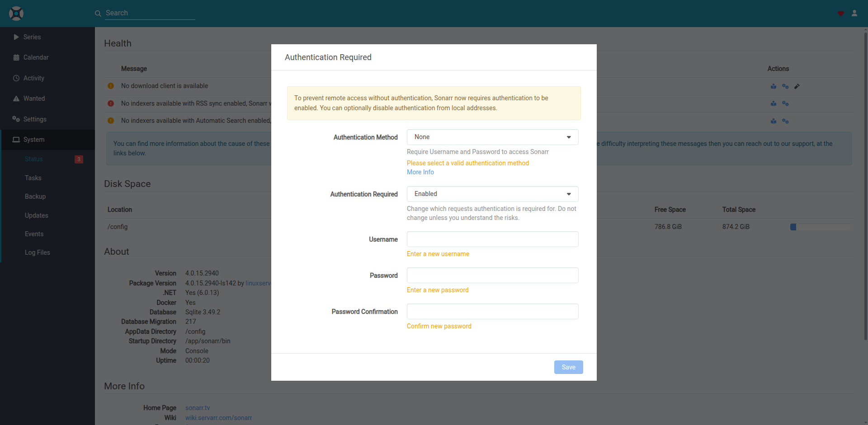Click the wiki icon for Automatic Search warning
Screen dimensions: 868x425
774,121
